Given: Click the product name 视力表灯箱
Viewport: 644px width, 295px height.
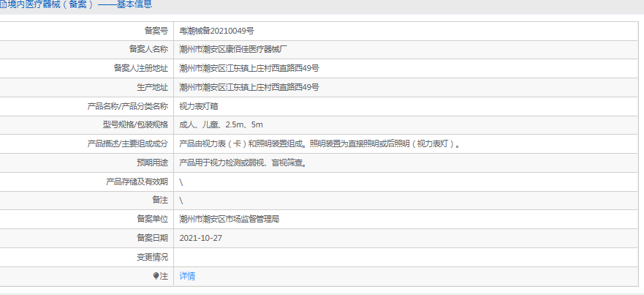Looking at the screenshot, I should click(199, 106).
